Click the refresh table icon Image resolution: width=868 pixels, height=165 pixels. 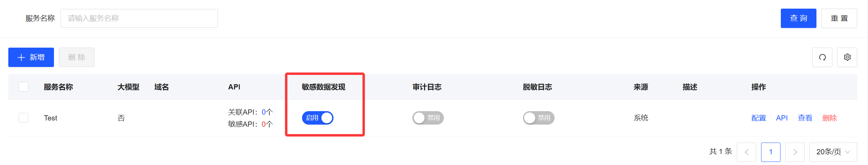822,57
